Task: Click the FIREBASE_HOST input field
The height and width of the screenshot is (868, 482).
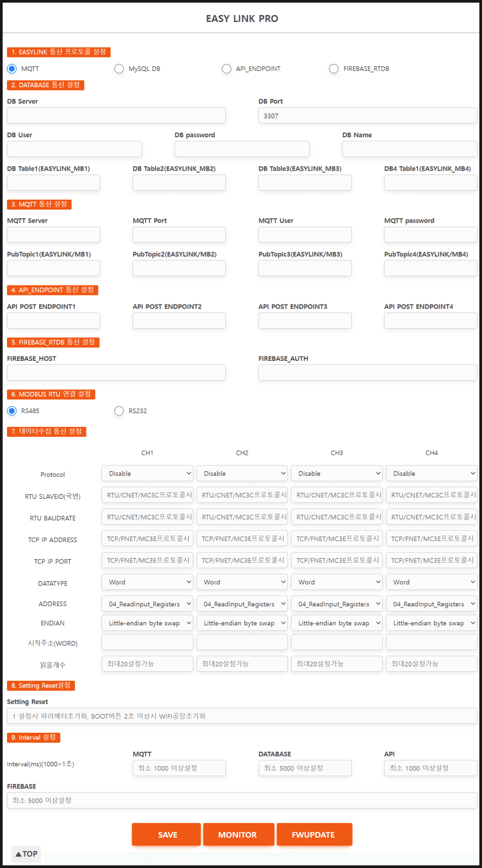Action: (116, 372)
